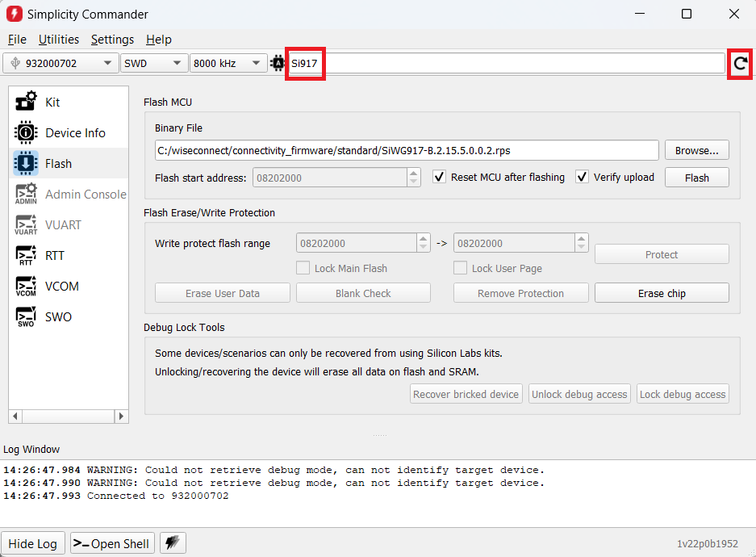Select the VCOM sidebar icon
This screenshot has width=756, height=557.
pos(26,286)
